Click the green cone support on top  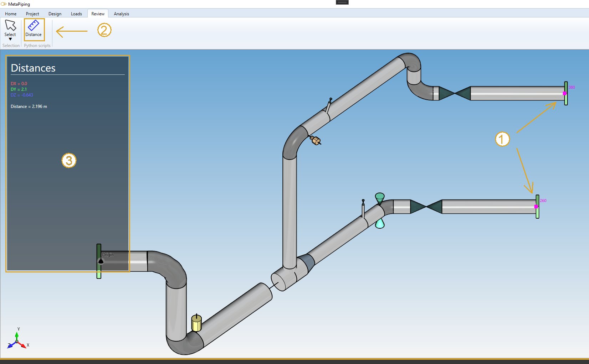(x=380, y=198)
